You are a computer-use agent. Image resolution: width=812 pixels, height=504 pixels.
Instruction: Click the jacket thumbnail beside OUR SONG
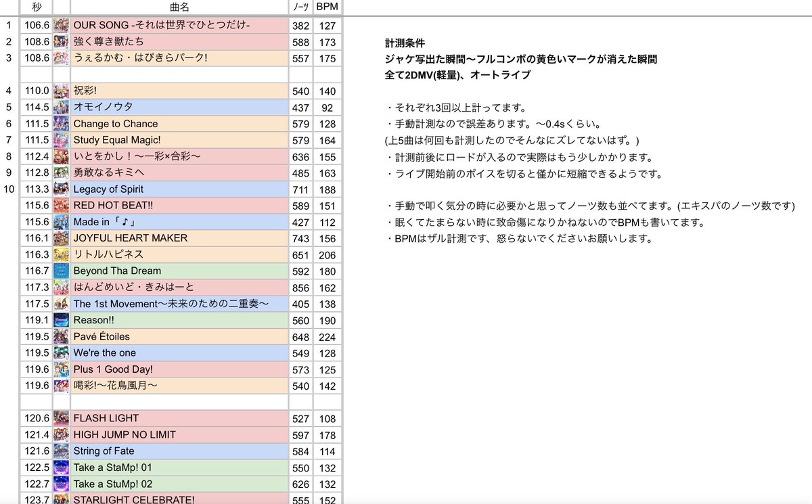61,25
